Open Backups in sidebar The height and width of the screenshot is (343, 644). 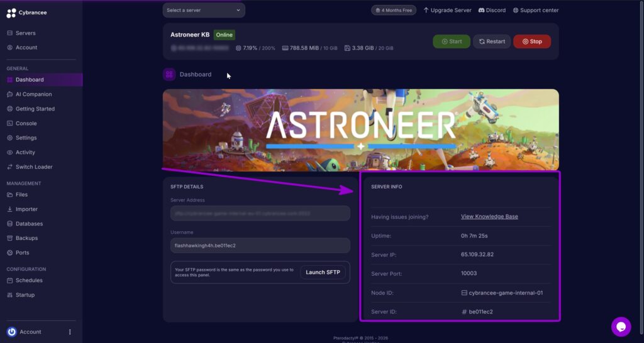(x=26, y=238)
